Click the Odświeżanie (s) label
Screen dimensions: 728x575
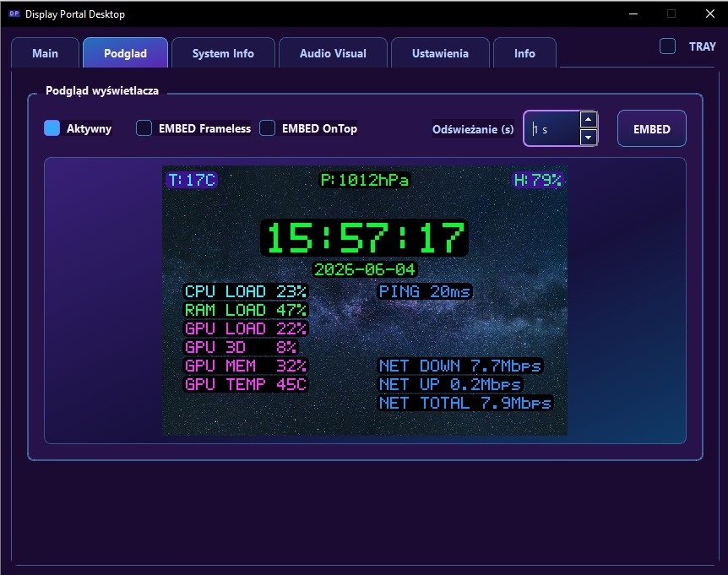pos(473,129)
